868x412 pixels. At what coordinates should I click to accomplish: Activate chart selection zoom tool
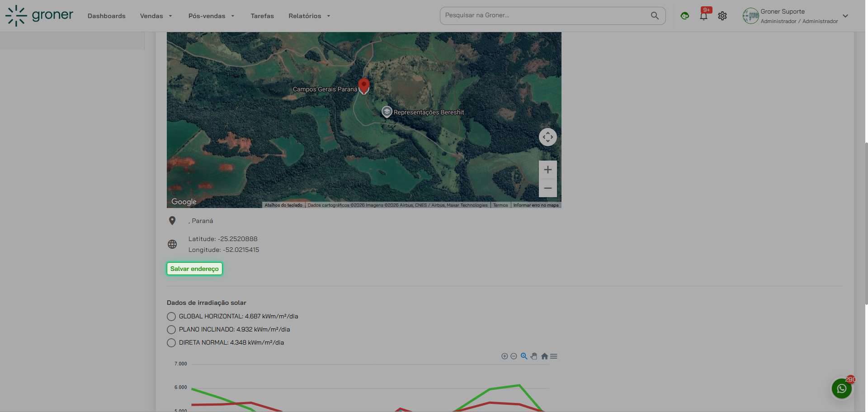tap(524, 356)
